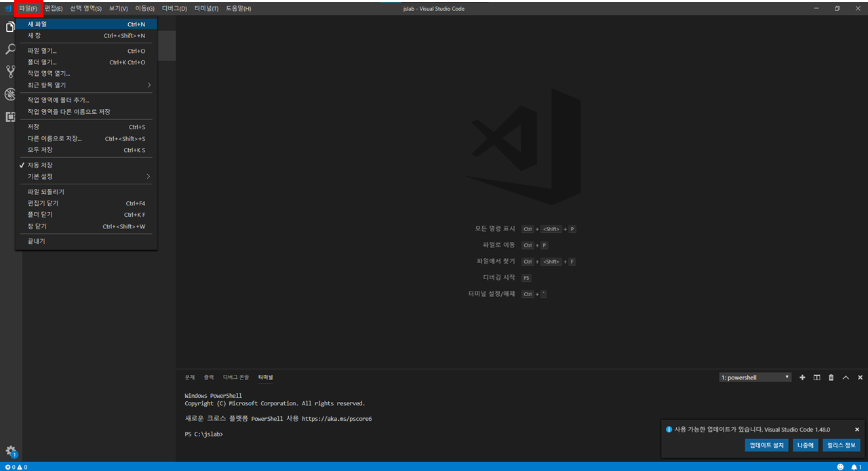The image size is (868, 471).
Task: Select 작업 영역에 폴더 추가... entry
Action: tap(86, 100)
